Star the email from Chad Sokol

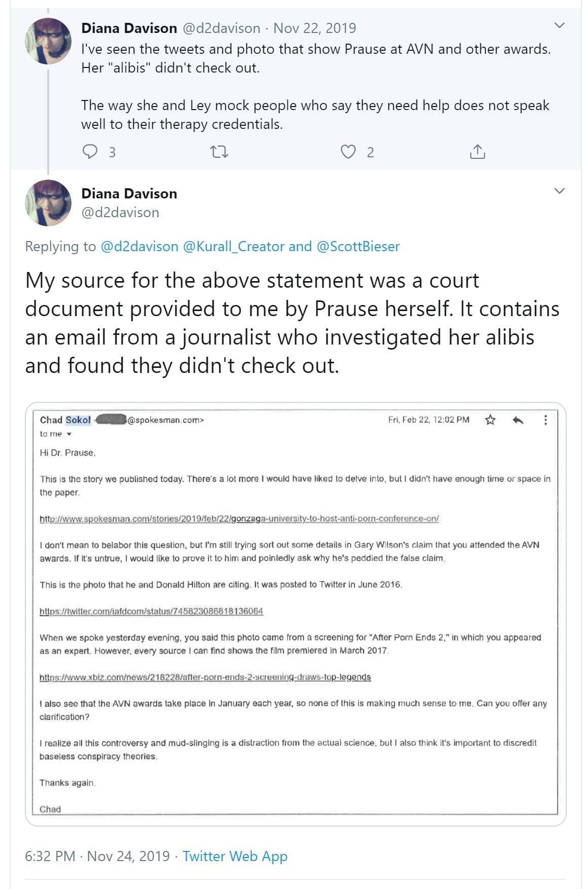click(490, 420)
